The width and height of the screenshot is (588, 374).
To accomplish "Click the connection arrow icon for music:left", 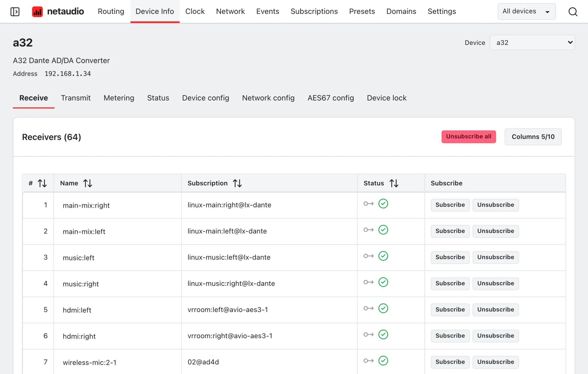I will (x=369, y=256).
